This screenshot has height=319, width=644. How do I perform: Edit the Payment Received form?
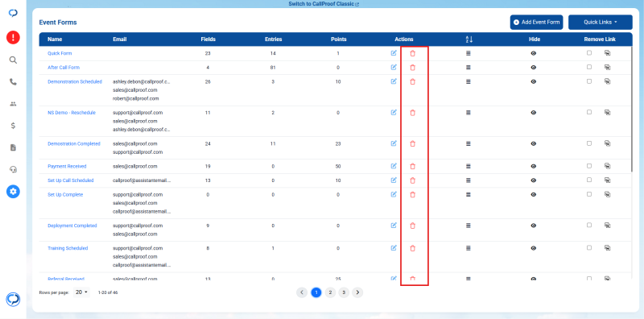(394, 166)
